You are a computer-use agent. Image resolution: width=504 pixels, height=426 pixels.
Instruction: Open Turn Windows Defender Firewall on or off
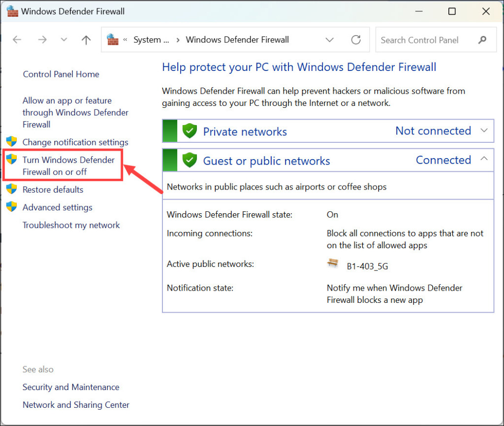tap(68, 166)
